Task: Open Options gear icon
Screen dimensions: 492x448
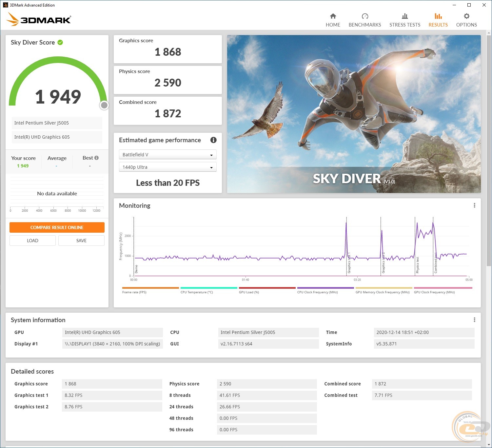Action: coord(466,16)
